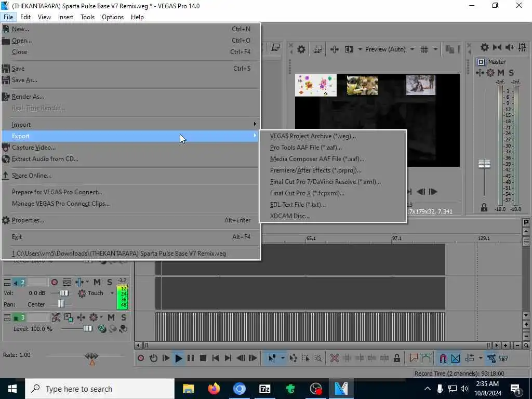Click the Insert Region icon
This screenshot has width=532, height=399.
(426, 358)
